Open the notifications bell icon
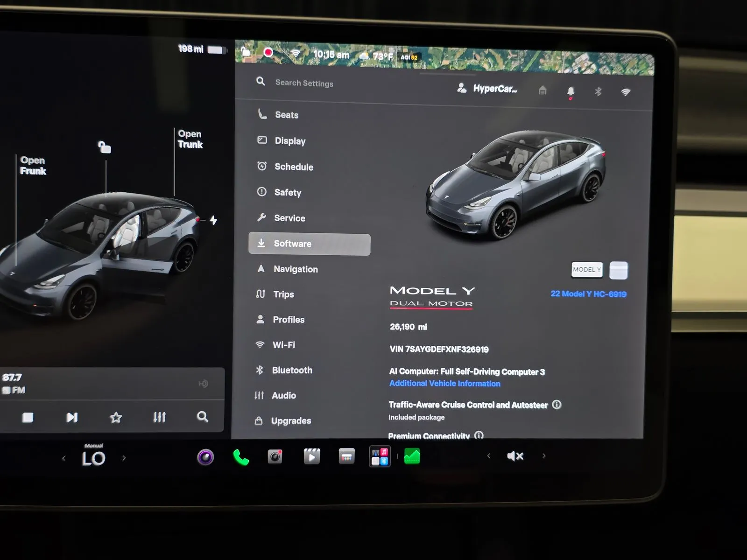 (x=571, y=92)
